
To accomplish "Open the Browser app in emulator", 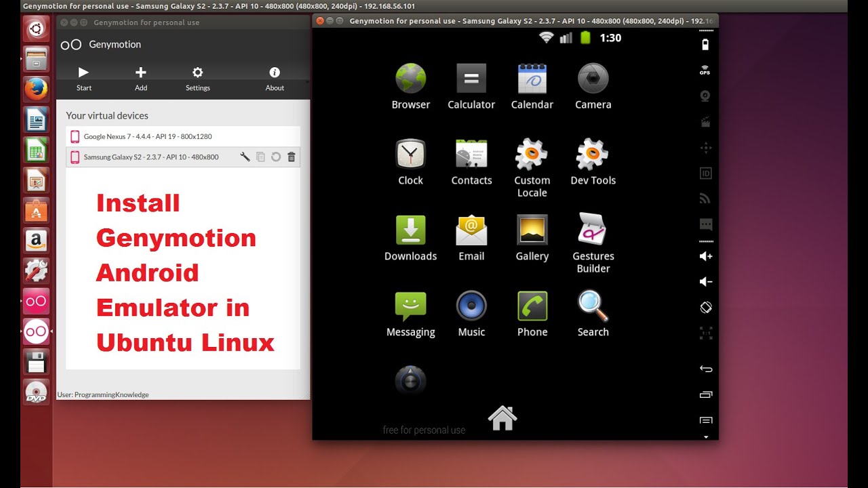I will [x=411, y=87].
